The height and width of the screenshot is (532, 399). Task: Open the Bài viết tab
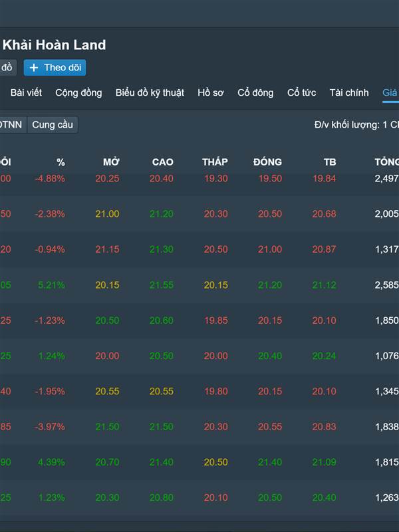[26, 92]
